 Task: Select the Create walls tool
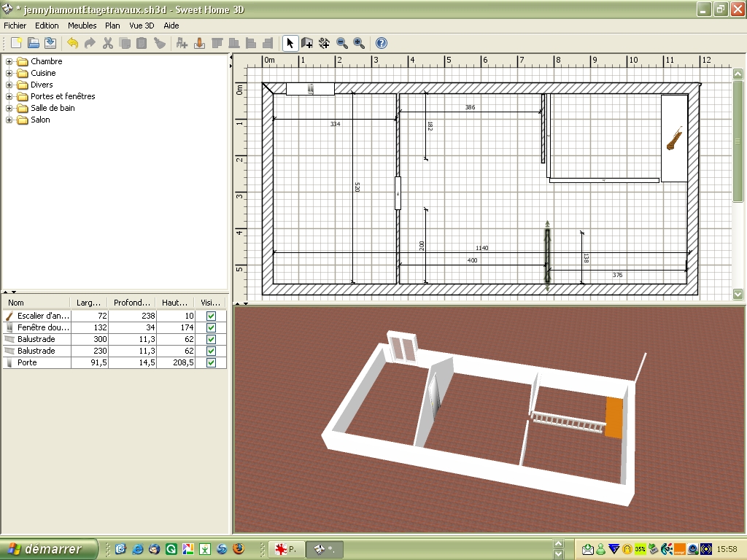(307, 44)
